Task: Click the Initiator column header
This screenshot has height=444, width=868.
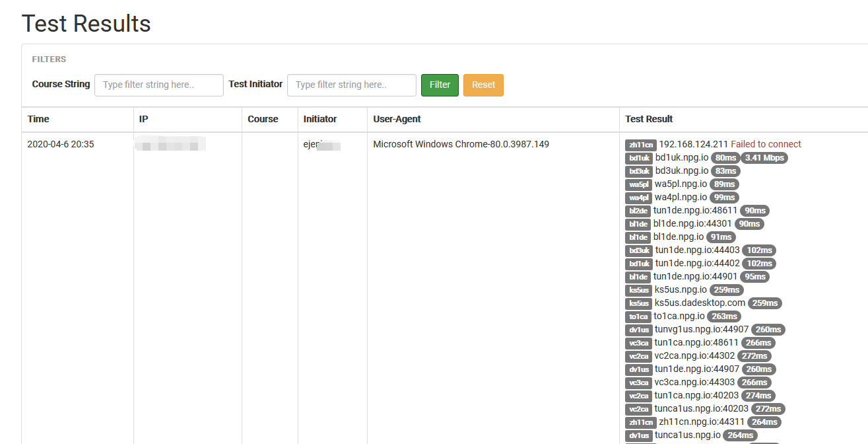Action: [319, 119]
